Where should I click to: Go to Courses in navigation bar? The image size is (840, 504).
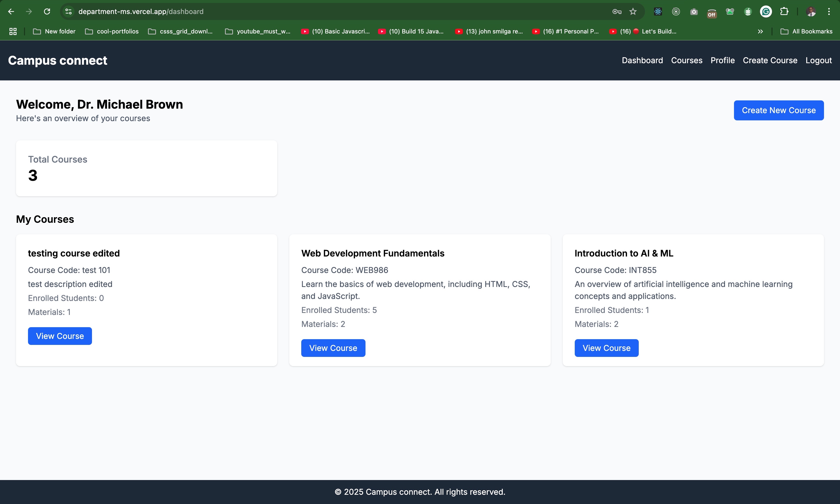pos(686,60)
